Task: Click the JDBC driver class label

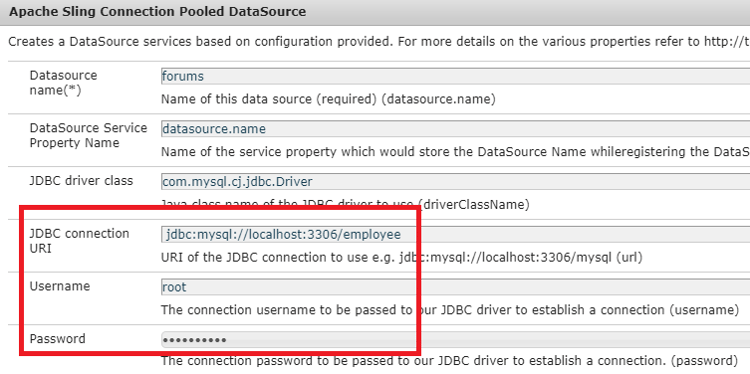Action: 81,181
